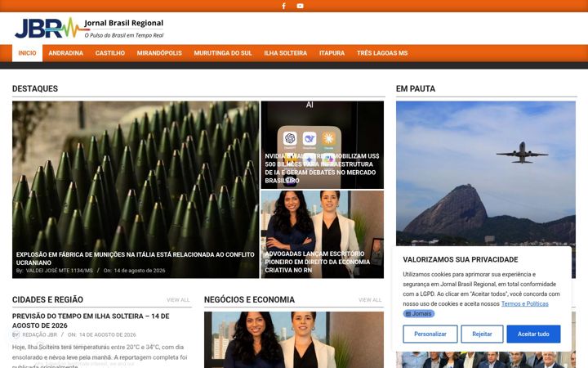This screenshot has height=368, width=588.
Task: View all in Negócios e Economia
Action: (370, 299)
